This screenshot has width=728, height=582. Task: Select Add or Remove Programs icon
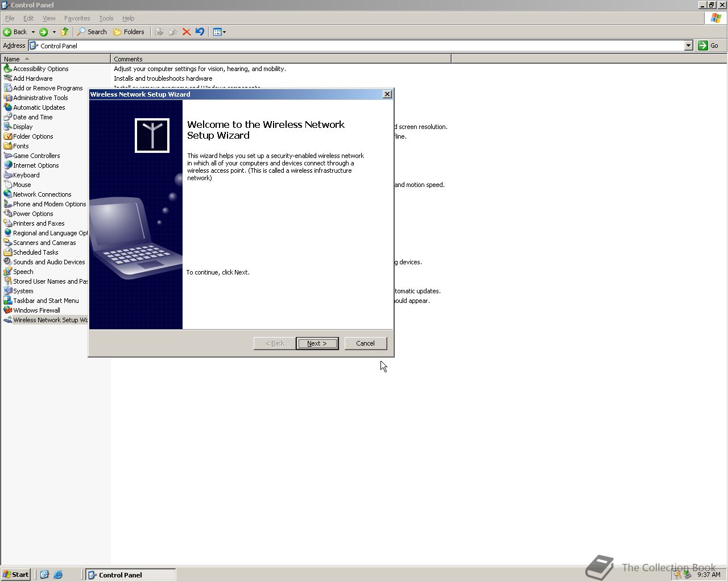coord(8,88)
